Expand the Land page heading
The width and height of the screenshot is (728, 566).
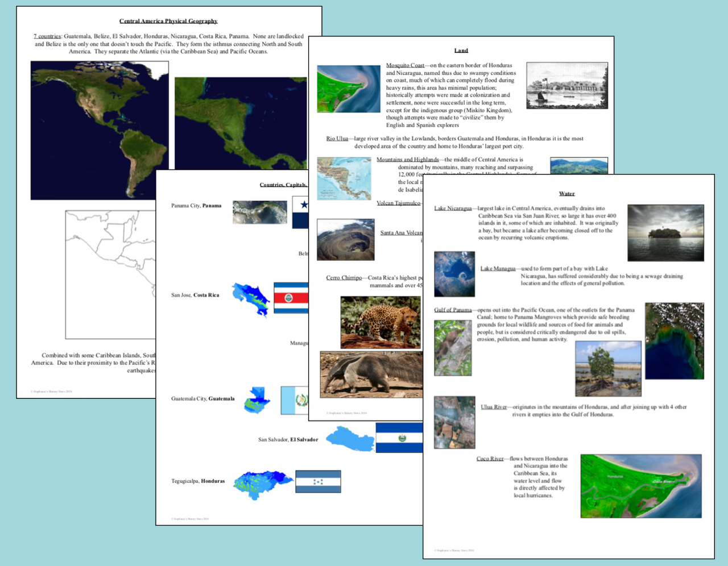[x=461, y=50]
